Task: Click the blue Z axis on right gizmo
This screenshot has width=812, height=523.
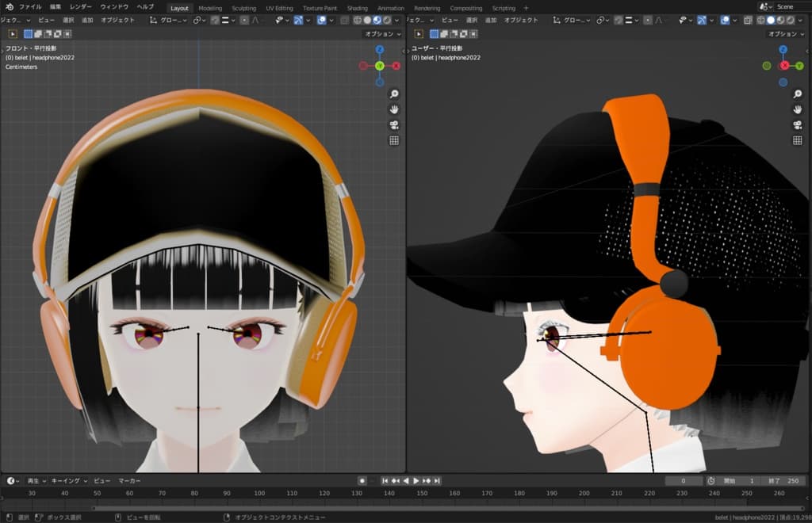Action: click(x=783, y=50)
